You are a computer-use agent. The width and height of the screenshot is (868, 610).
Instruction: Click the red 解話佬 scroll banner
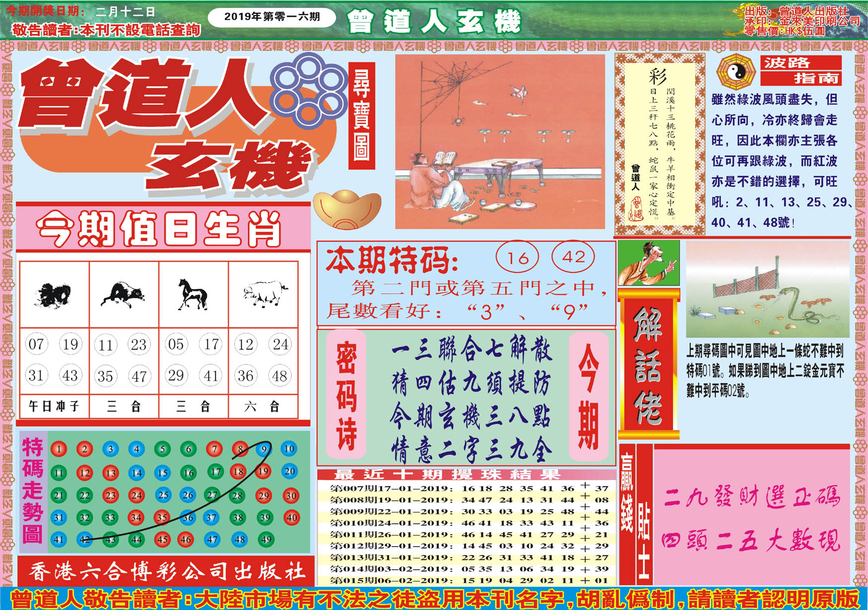[x=649, y=365]
